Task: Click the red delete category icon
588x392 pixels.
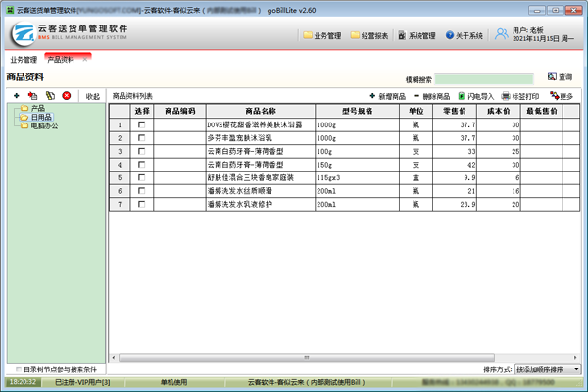Action: click(x=67, y=96)
